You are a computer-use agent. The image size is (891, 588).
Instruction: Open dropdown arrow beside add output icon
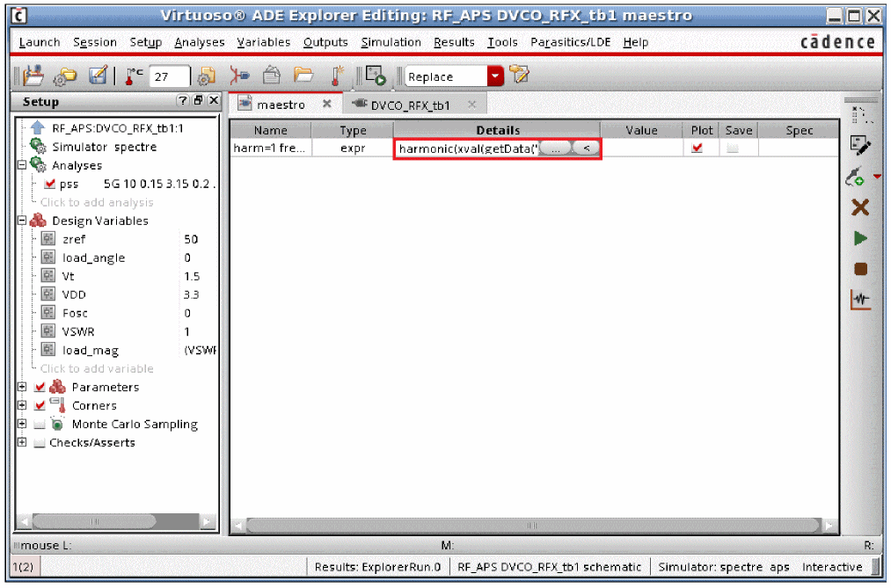(877, 177)
